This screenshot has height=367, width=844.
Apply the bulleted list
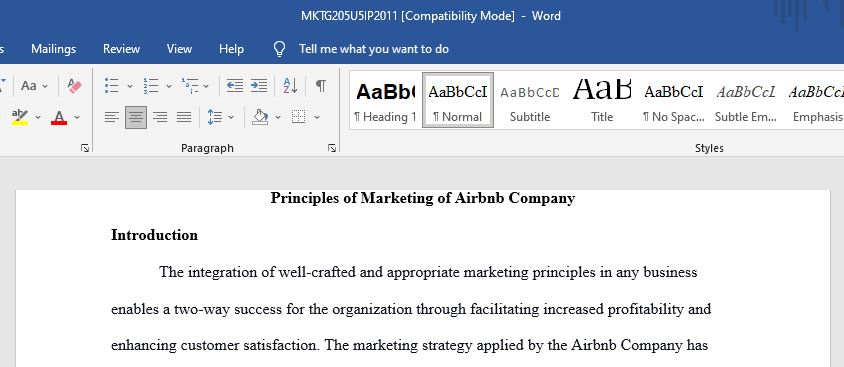pyautogui.click(x=111, y=86)
